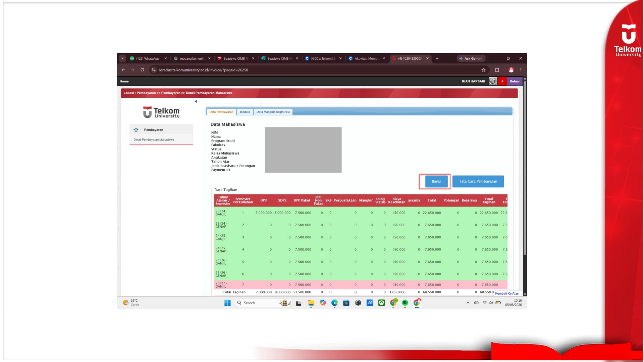
Task: Open browser extensions puzzle icon
Action: (x=497, y=70)
